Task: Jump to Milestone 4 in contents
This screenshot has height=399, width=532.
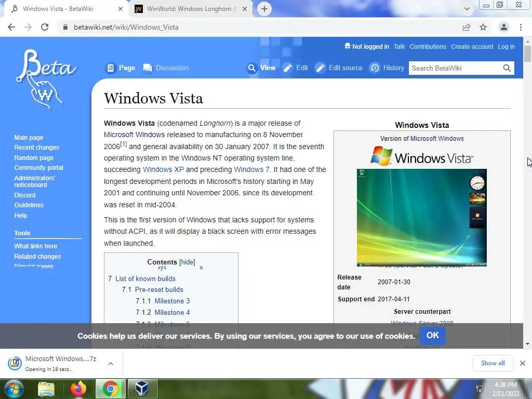Action: [172, 312]
